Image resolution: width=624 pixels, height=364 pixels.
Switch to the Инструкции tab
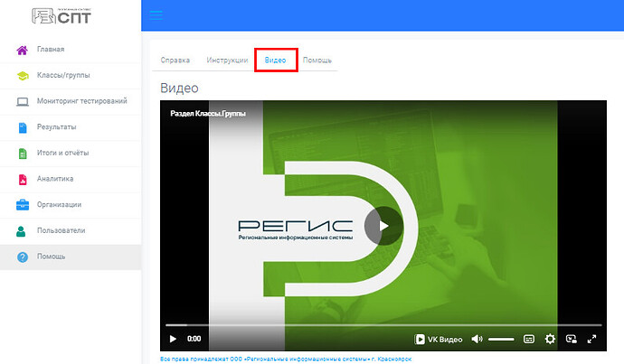coord(227,60)
